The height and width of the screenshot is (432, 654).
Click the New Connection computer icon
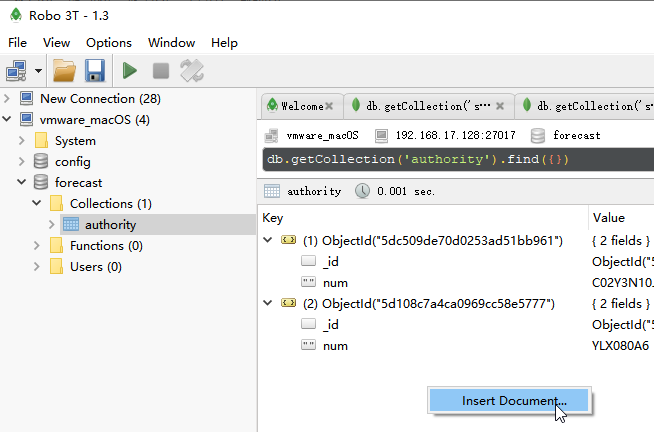[27, 98]
